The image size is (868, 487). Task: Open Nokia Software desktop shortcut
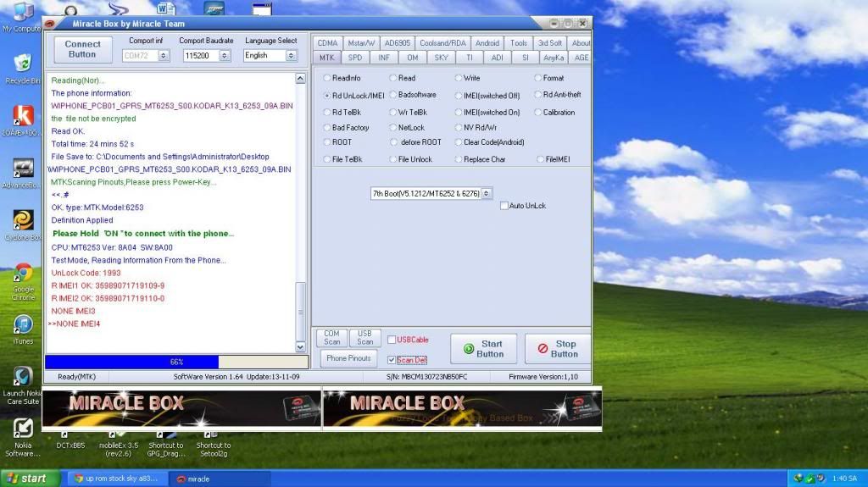point(23,437)
